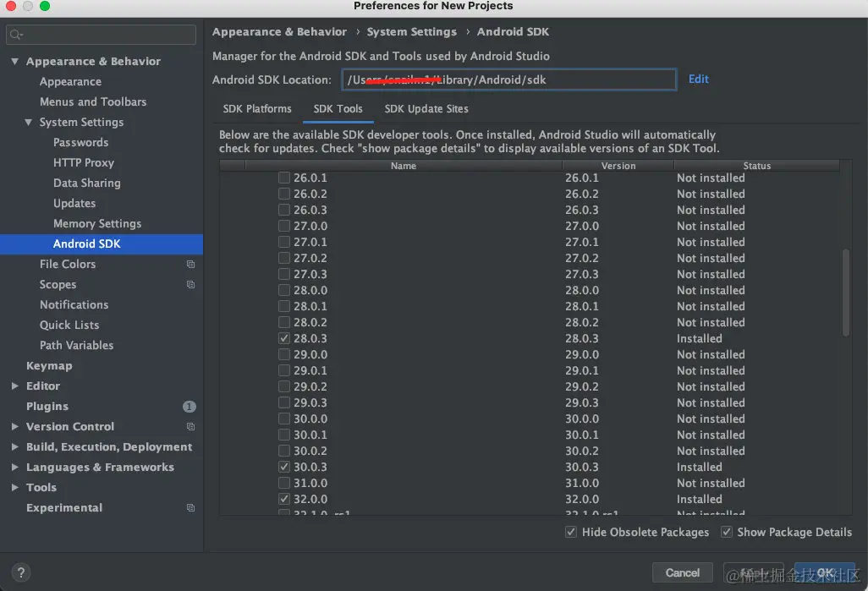Image resolution: width=868 pixels, height=591 pixels.
Task: Open the Notifications settings page
Action: click(74, 305)
